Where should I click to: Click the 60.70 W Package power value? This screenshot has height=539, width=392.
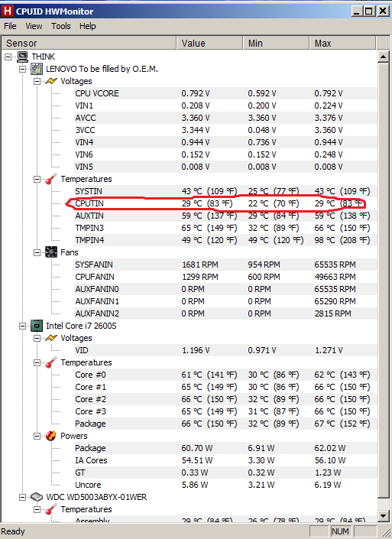coord(197,448)
